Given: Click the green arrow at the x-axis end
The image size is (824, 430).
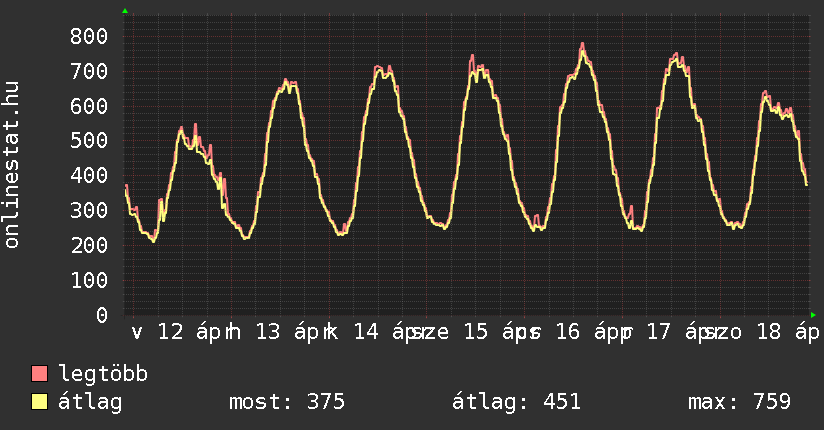Looking at the screenshot, I should point(813,315).
